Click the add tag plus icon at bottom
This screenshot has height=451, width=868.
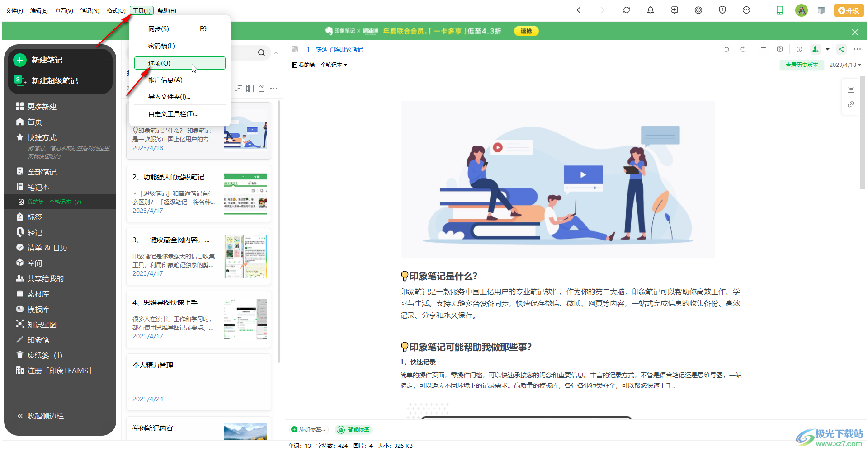tap(294, 429)
